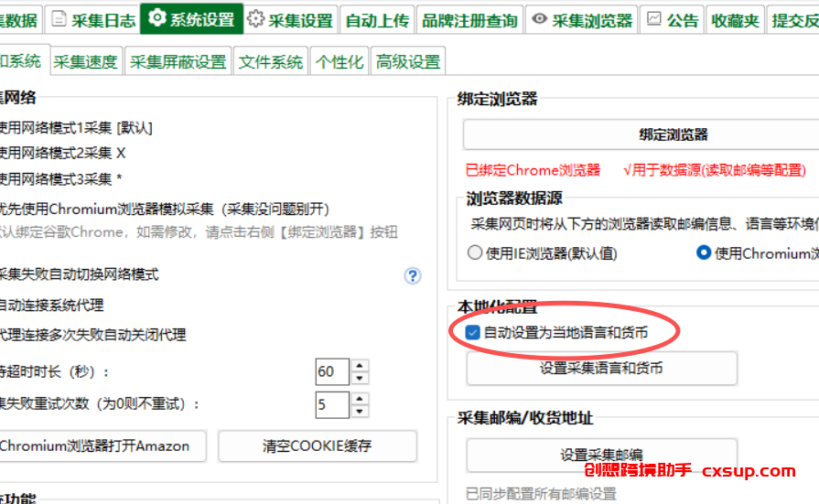Screen dimensions: 819x504
Task: Decrease retry count with down arrow
Action: (360, 410)
